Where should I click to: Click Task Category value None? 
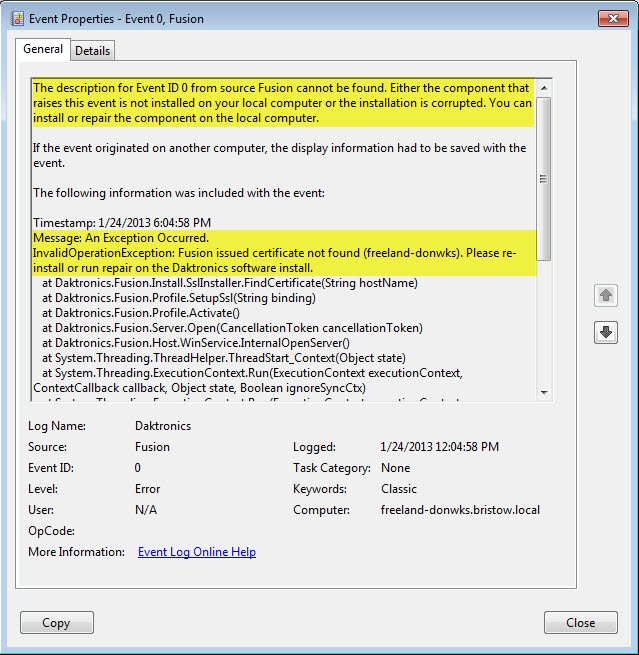pyautogui.click(x=395, y=468)
